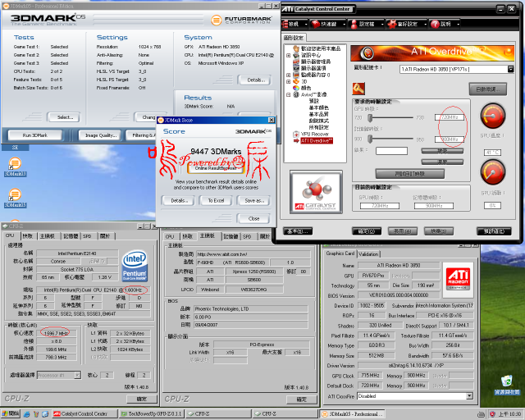Click the 套用(A) apply button in Catalyst

coord(403,231)
